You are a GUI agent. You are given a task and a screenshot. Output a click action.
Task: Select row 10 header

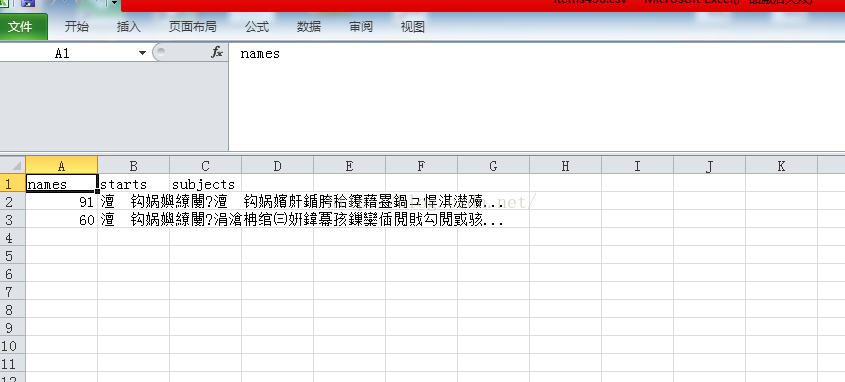click(x=12, y=345)
